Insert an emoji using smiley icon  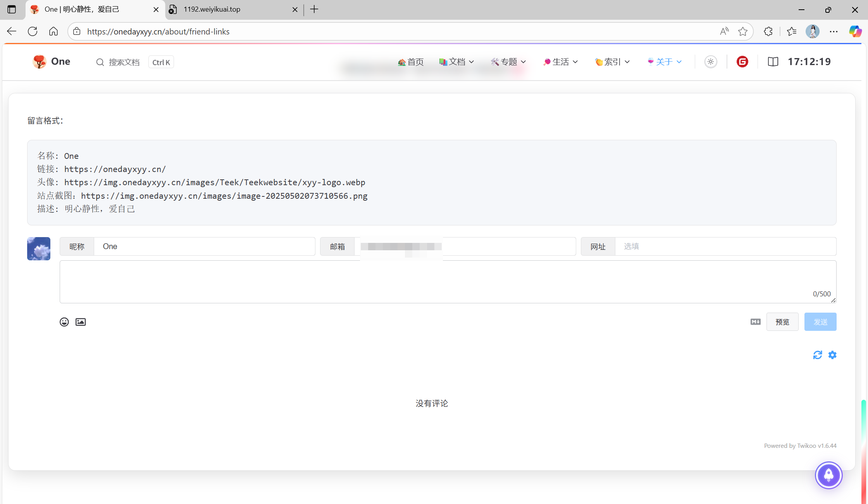click(x=64, y=322)
